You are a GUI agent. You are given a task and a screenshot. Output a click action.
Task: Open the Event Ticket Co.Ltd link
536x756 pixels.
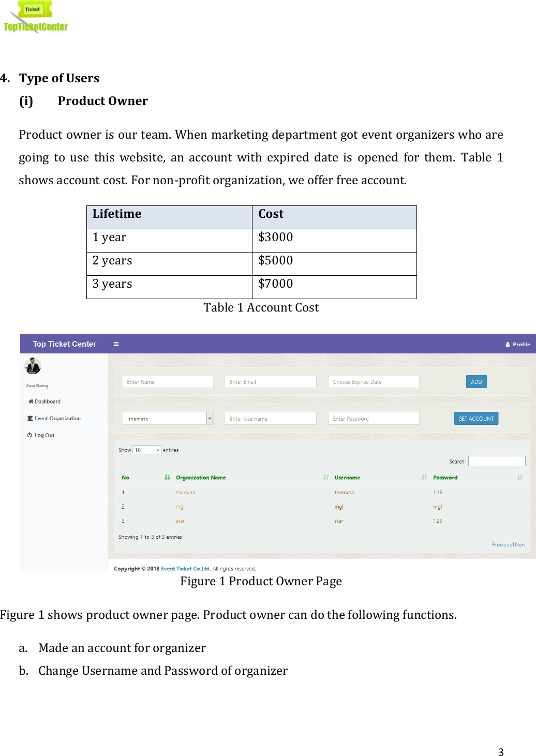point(185,568)
